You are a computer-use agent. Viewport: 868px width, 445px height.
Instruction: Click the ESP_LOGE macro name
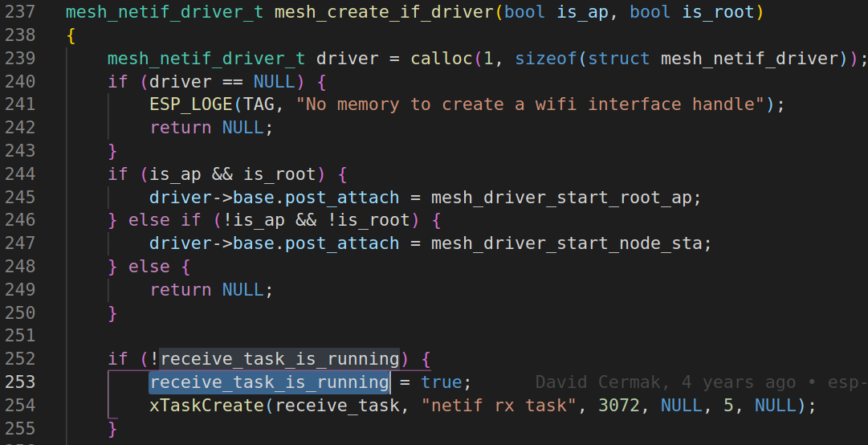(191, 104)
